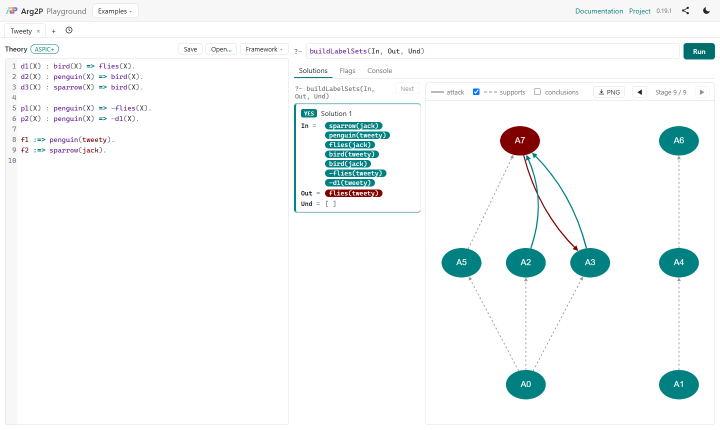Click the bird(jack) label
720x430 pixels.
pyautogui.click(x=348, y=164)
